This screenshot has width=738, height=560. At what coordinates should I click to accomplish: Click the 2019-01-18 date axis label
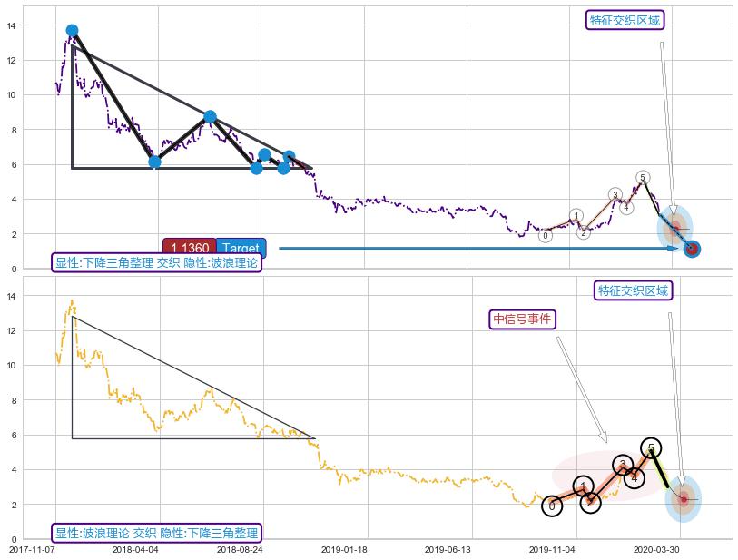pos(345,549)
